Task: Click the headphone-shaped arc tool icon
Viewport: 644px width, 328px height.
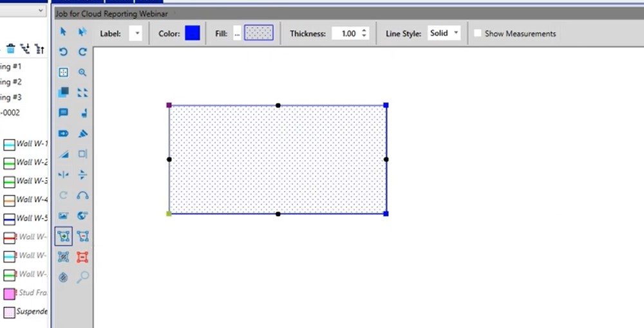Action: (82, 196)
